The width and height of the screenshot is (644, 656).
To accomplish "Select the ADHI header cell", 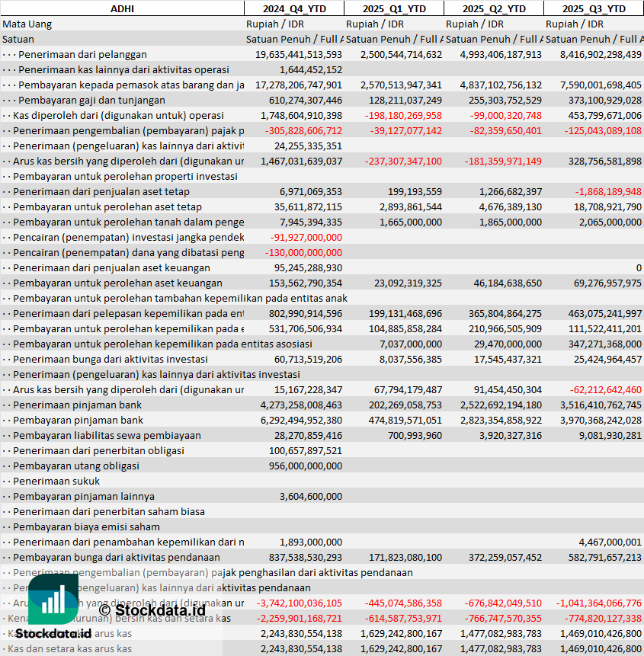I will click(122, 9).
